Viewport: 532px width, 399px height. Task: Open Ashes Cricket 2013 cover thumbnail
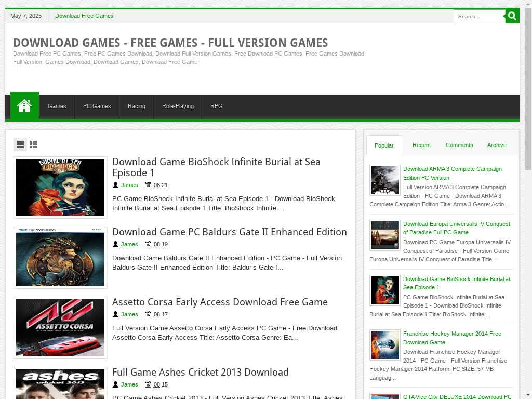tap(60, 383)
